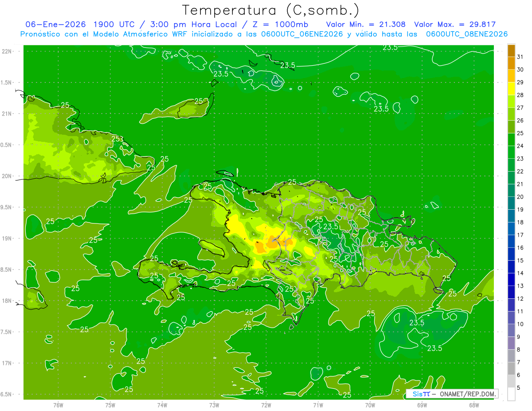Viewport: 532px width, 411px height.
Task: Click the '0600UTC_06ENE2026' initialization time text
Action: pos(302,34)
